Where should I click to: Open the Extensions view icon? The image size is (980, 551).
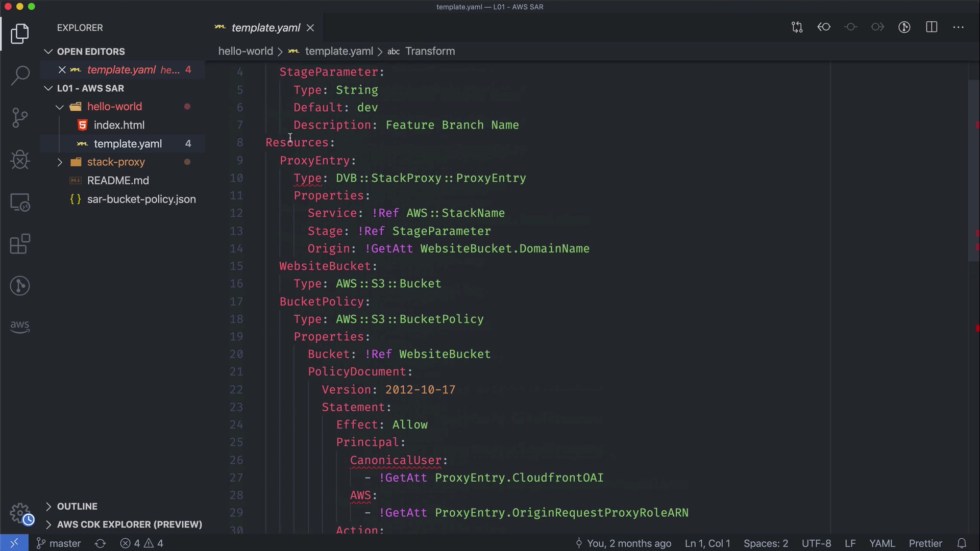tap(20, 244)
